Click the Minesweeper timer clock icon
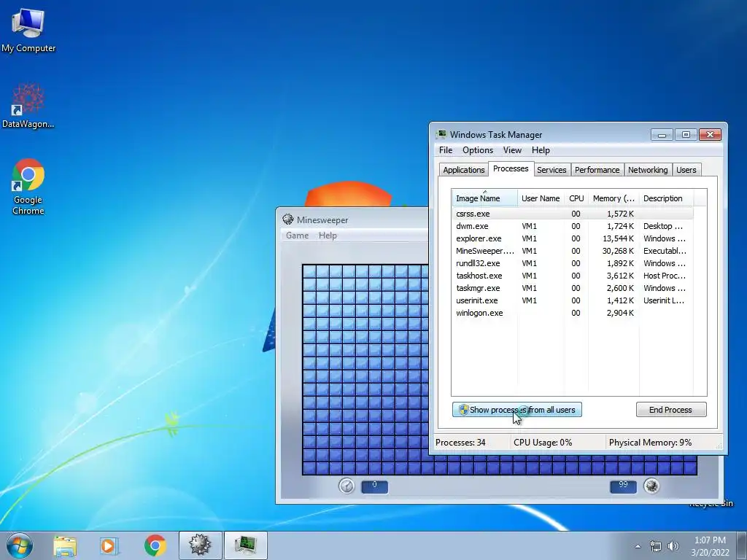The image size is (747, 560). coord(347,486)
